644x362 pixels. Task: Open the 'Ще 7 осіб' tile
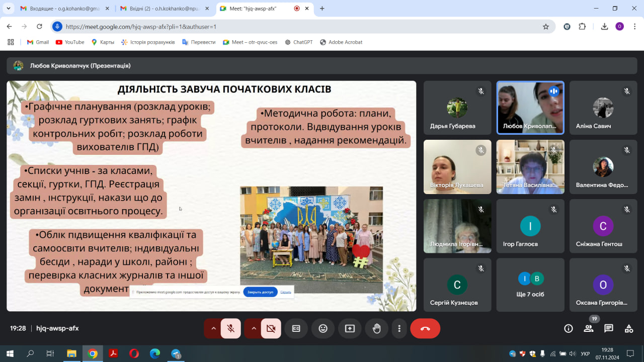click(530, 285)
